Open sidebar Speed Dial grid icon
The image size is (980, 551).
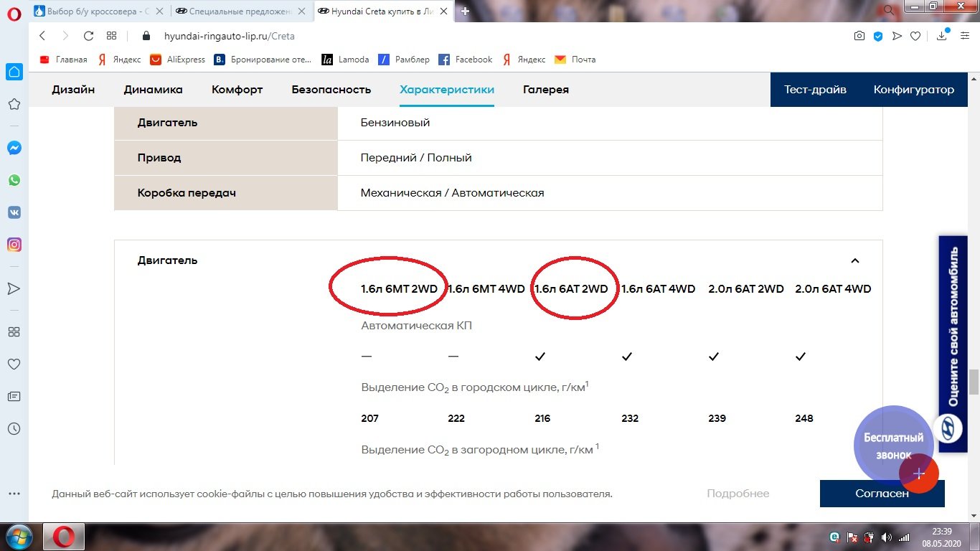coord(14,332)
